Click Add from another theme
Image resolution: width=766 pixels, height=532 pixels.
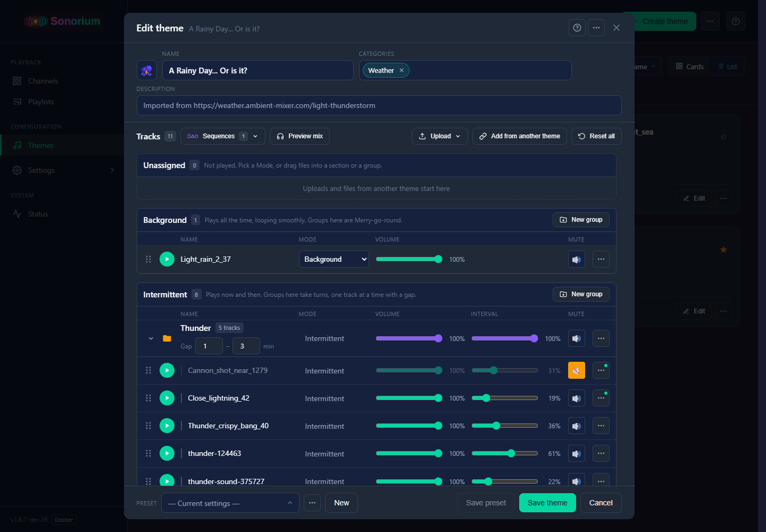520,136
